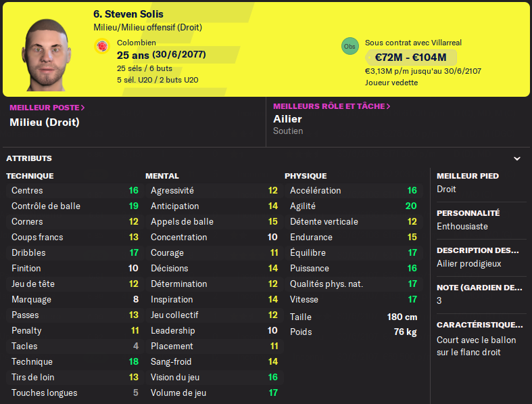The image size is (532, 404).
Task: Click the Sous contrat avec Villarreal text
Action: click(x=413, y=43)
